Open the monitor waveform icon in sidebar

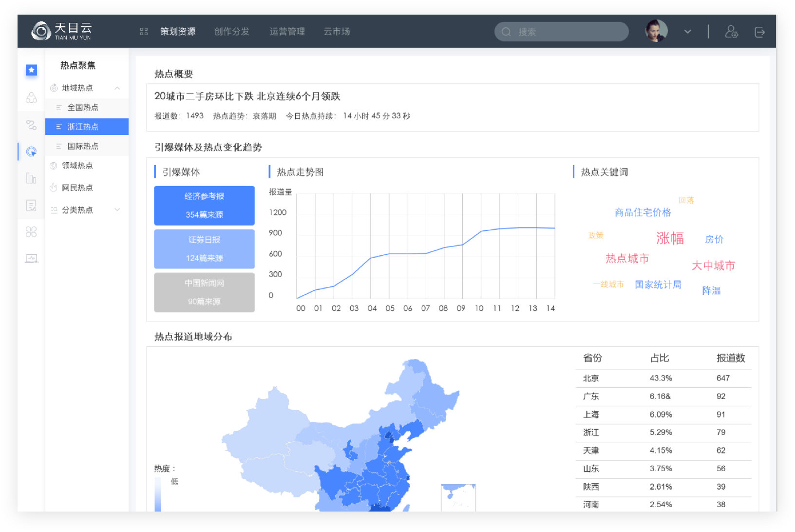coord(31,259)
